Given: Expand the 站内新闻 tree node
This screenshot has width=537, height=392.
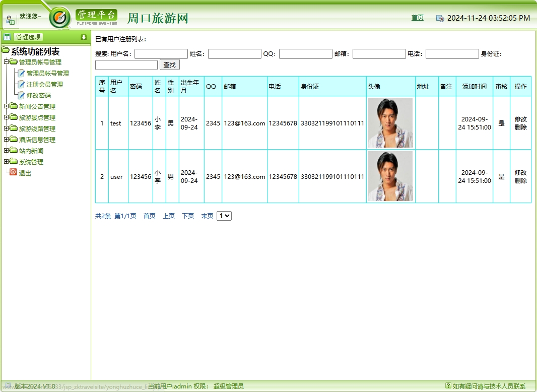Looking at the screenshot, I should (x=6, y=150).
